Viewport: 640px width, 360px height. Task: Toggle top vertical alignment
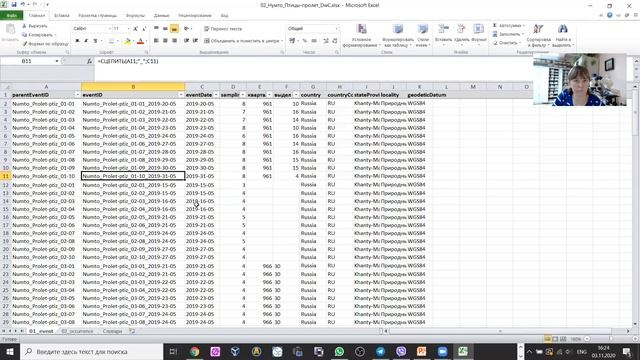pyautogui.click(x=156, y=29)
